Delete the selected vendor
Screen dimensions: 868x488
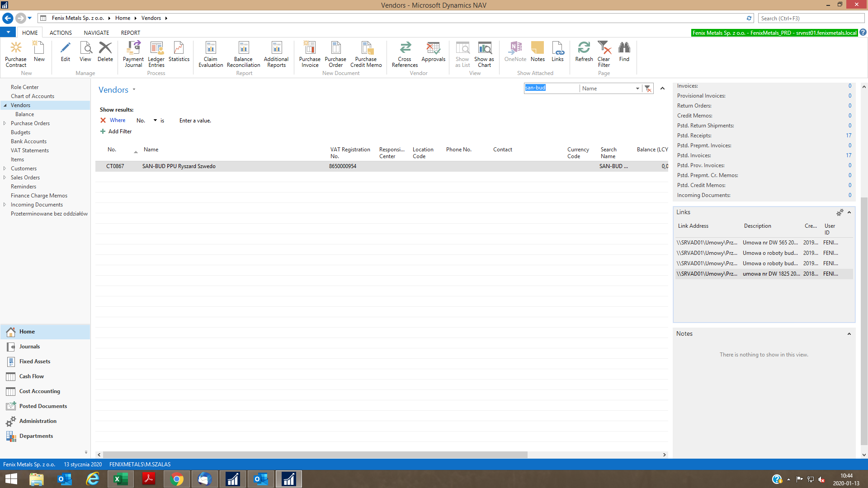tap(105, 52)
